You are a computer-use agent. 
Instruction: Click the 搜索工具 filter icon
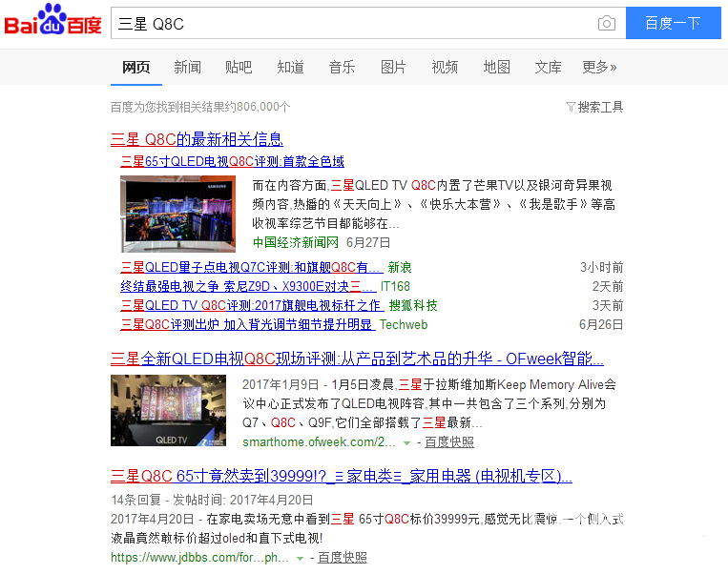click(x=571, y=107)
